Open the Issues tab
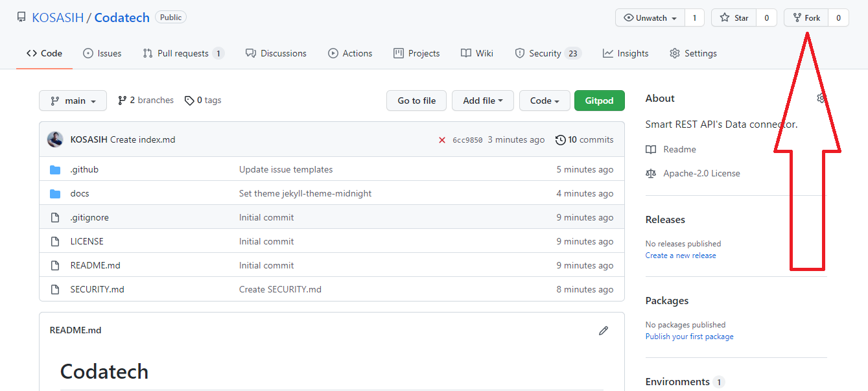This screenshot has height=391, width=868. [x=102, y=53]
